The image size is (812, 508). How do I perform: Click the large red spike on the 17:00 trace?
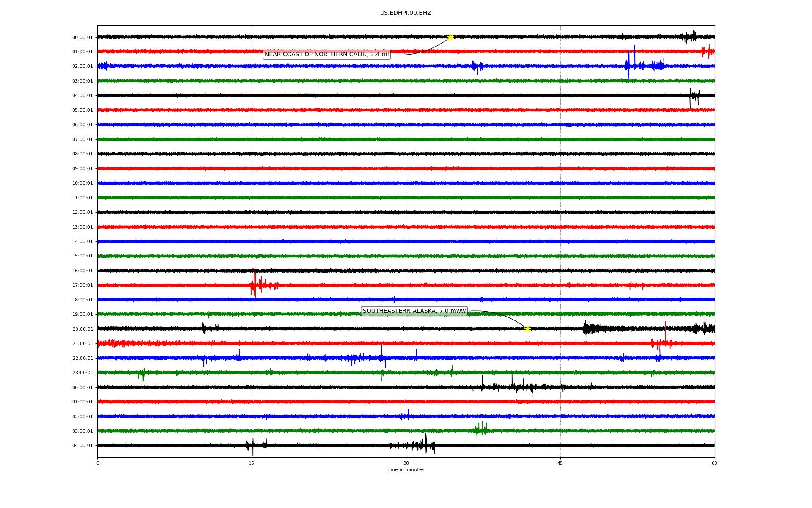pyautogui.click(x=255, y=283)
